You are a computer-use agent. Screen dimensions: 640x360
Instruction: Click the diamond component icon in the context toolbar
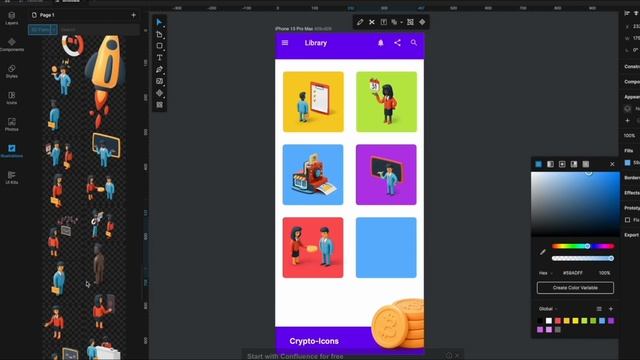coord(422,22)
